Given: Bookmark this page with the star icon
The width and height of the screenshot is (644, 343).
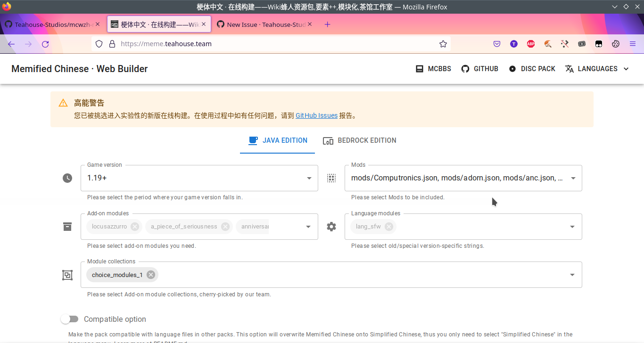Looking at the screenshot, I should [x=443, y=44].
